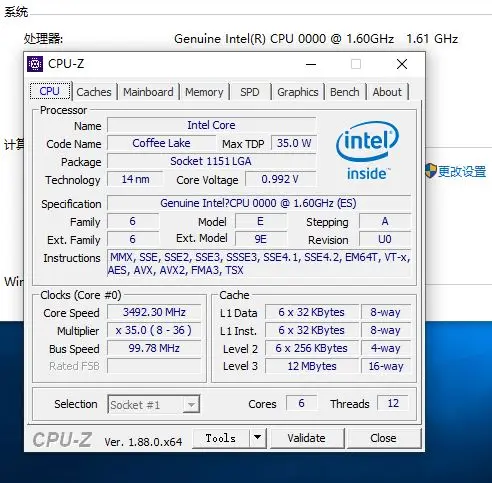This screenshot has height=483, width=492.
Task: Click the Level 3 value '12 MBytes'
Action: click(x=312, y=366)
